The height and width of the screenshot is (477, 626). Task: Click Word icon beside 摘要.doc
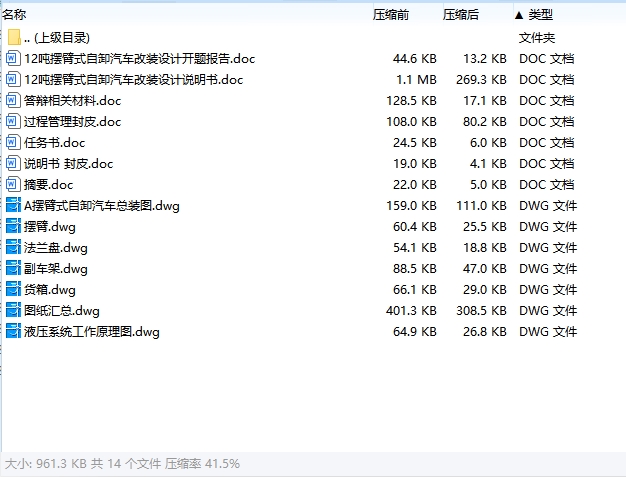point(13,184)
